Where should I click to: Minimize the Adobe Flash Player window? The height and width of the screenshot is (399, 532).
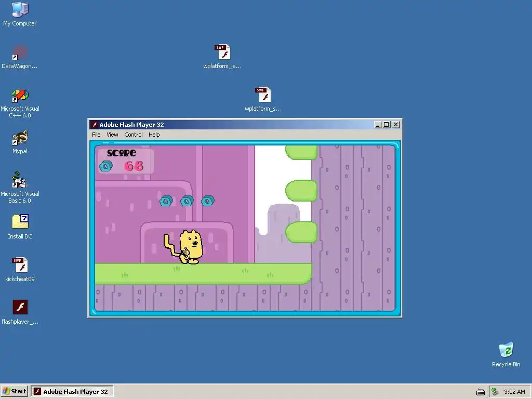tap(378, 125)
